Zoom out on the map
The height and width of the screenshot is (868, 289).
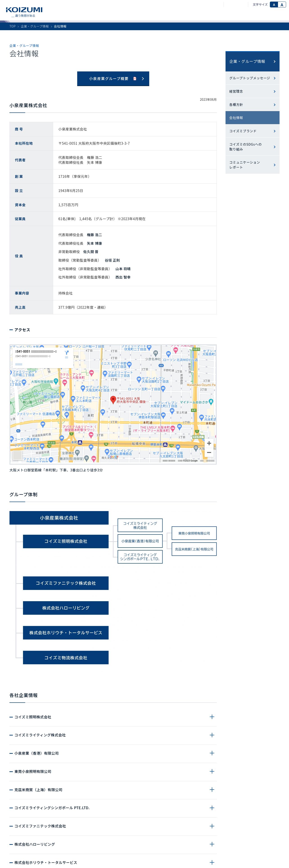[209, 452]
